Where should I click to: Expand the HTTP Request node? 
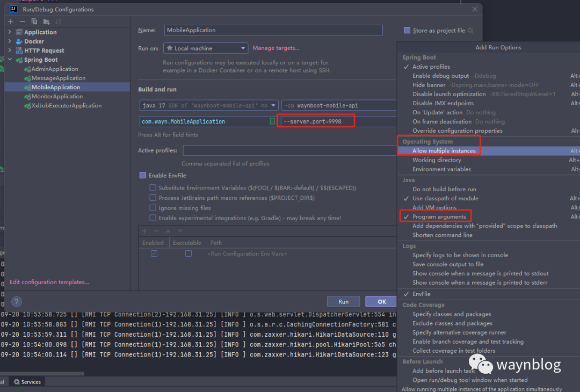click(10, 50)
